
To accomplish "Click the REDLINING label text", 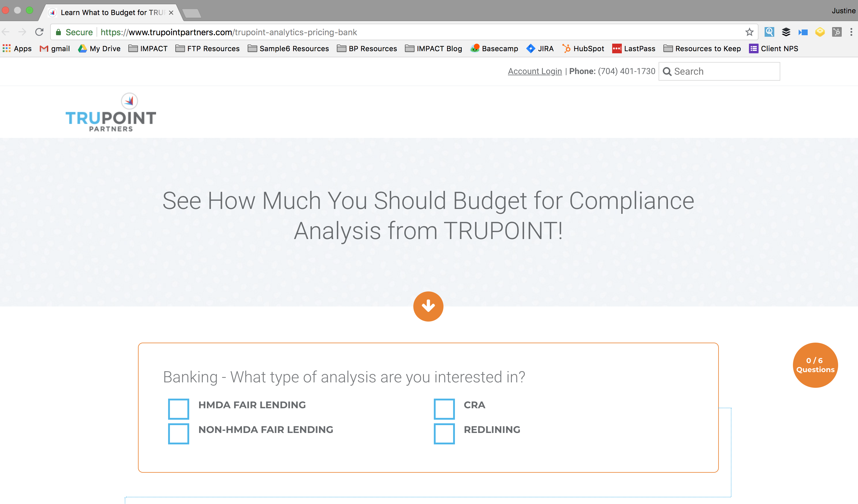I will (492, 429).
